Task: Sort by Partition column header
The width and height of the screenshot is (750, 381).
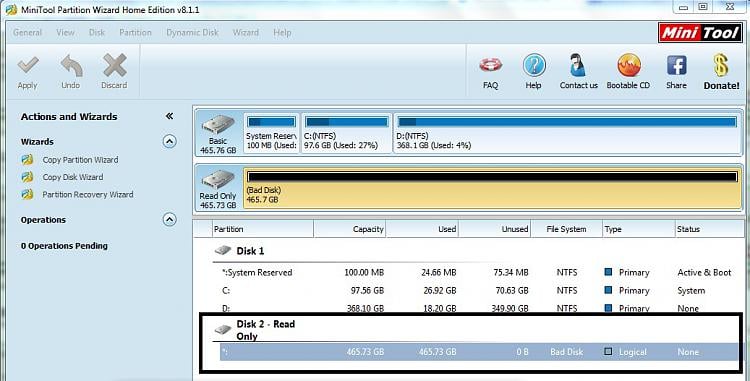Action: pos(263,229)
